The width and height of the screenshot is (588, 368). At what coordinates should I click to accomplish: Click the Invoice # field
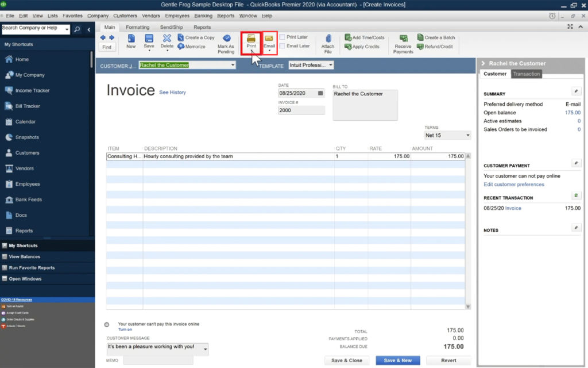[x=301, y=110]
